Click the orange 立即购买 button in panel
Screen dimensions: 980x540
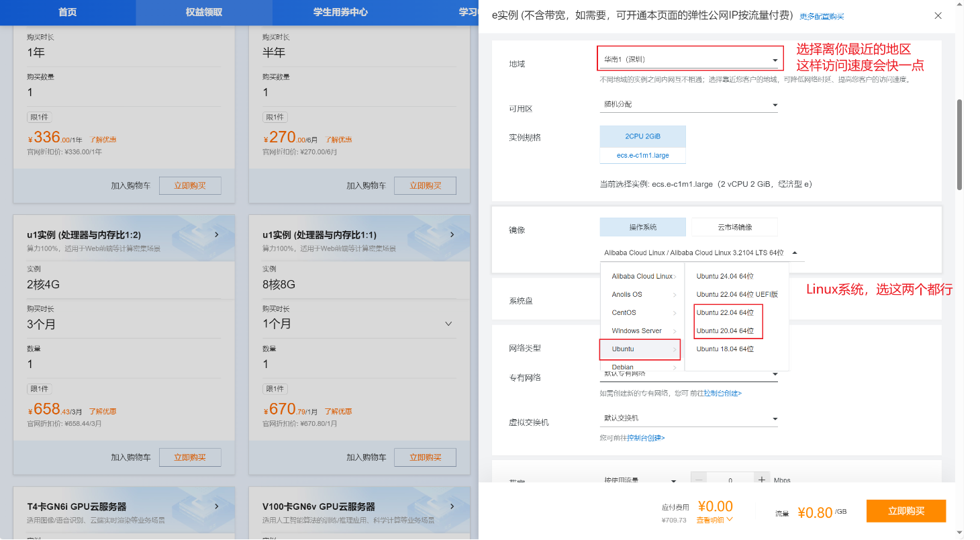click(906, 510)
